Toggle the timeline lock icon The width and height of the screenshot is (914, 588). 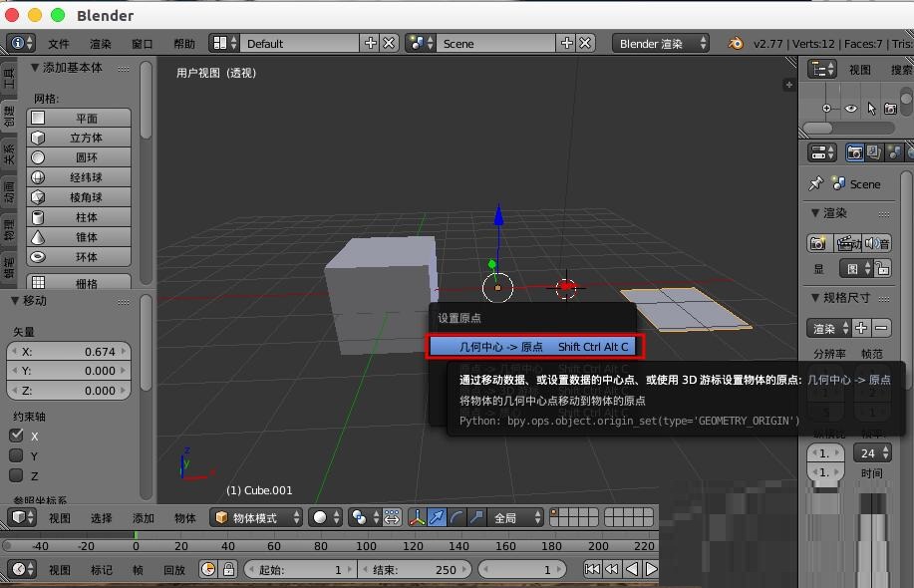228,569
